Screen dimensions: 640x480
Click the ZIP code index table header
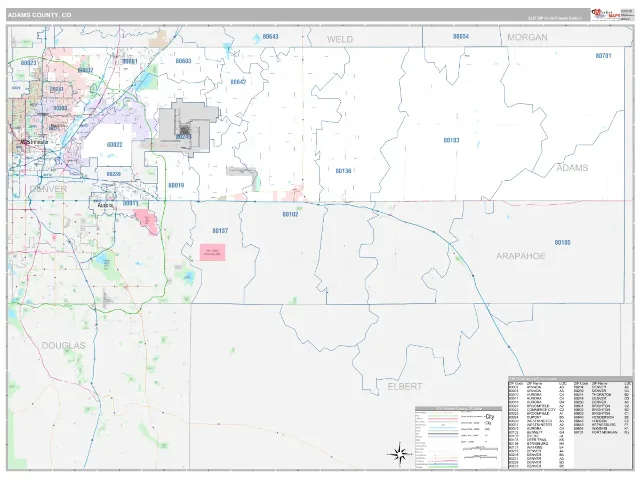[570, 379]
